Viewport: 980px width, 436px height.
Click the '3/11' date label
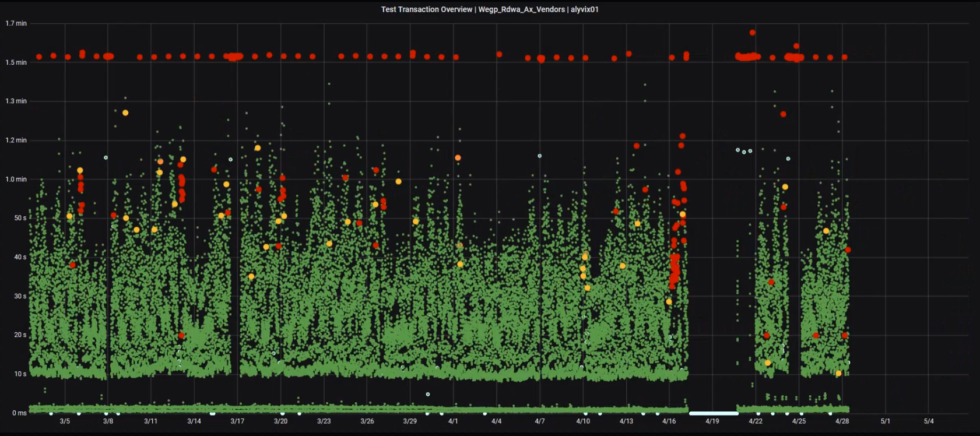[x=151, y=421]
